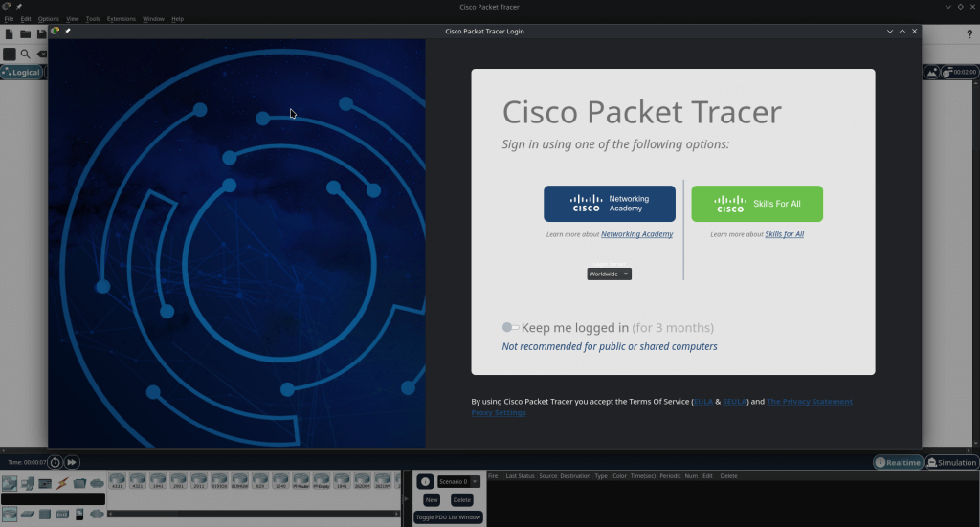
Task: Open the SEULA link
Action: click(x=734, y=402)
